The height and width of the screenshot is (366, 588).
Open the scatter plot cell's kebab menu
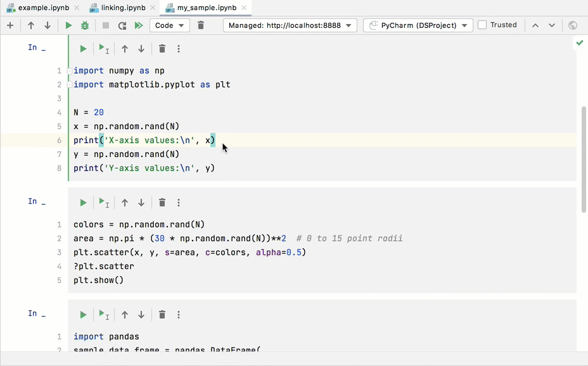pyautogui.click(x=178, y=202)
